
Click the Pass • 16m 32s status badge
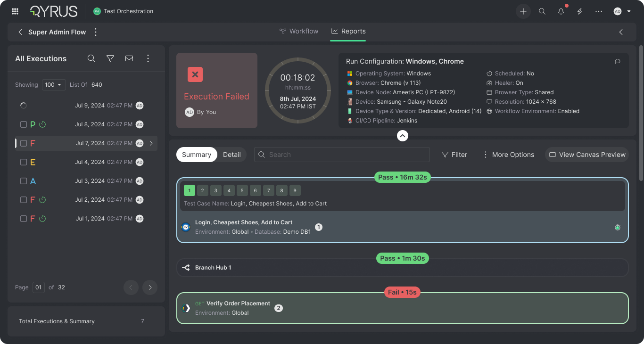point(402,177)
